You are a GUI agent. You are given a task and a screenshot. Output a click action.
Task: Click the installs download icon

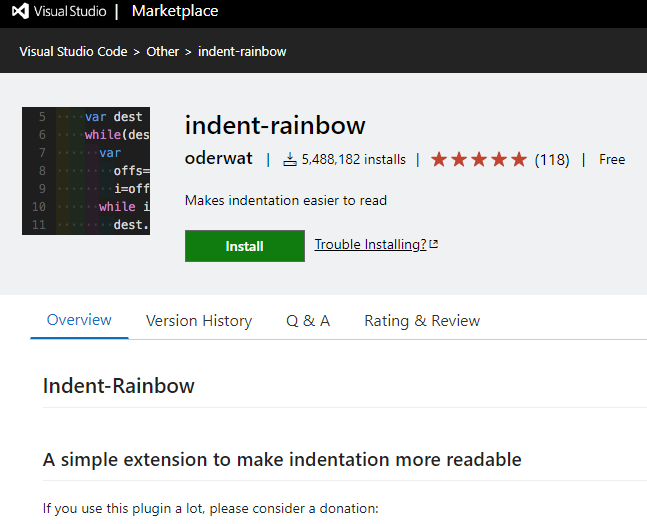click(x=290, y=159)
